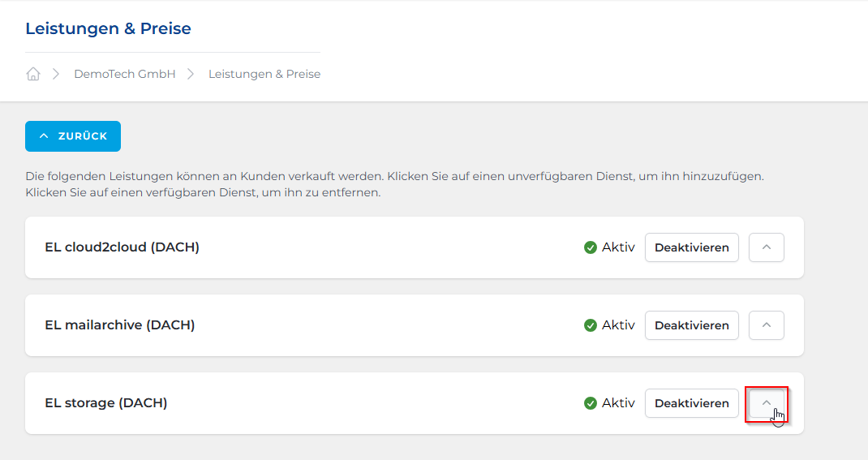Click the green check icon for EL mailarchive
This screenshot has height=460, width=868.
pyautogui.click(x=591, y=325)
